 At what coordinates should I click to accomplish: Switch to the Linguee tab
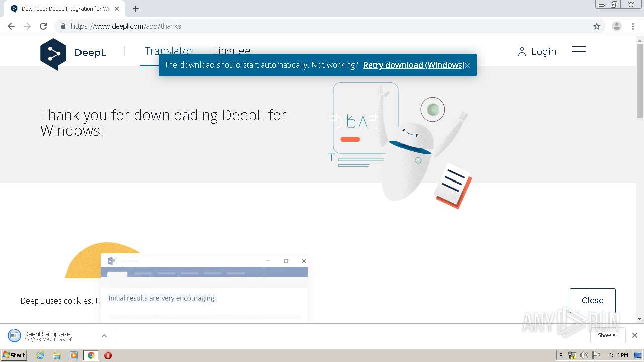point(231,51)
